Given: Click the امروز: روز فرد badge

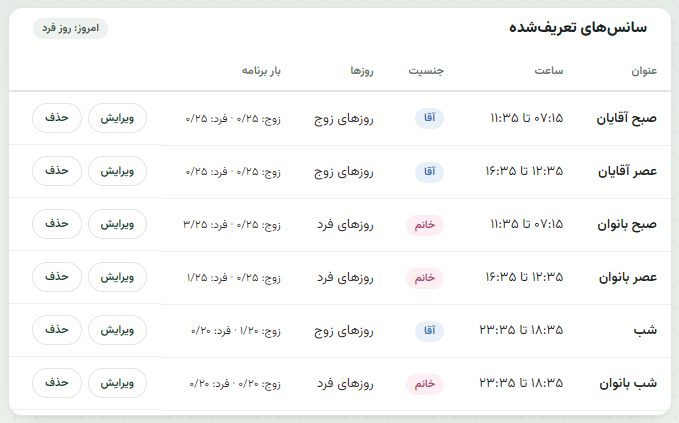Looking at the screenshot, I should (x=70, y=29).
